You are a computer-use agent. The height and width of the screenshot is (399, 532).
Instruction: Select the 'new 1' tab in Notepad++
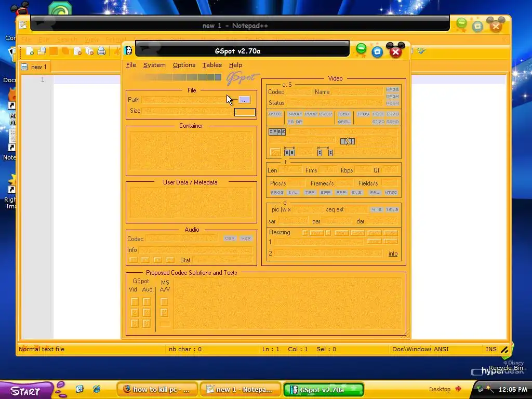pyautogui.click(x=35, y=67)
